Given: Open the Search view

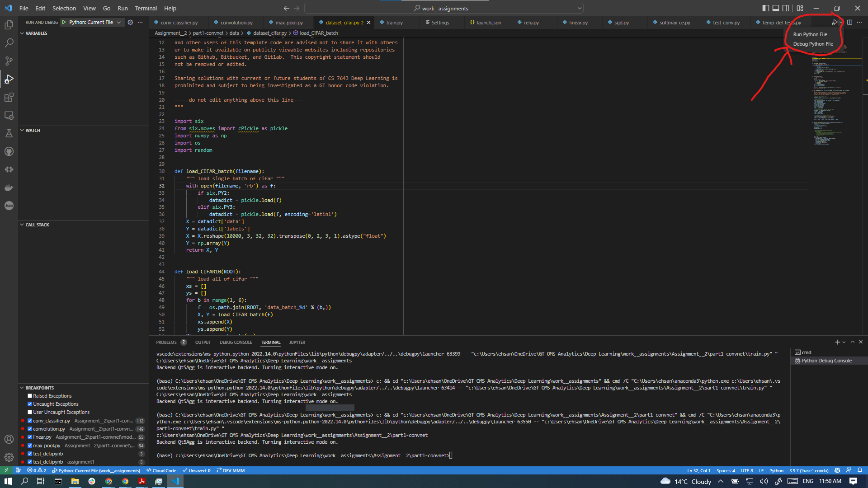Looking at the screenshot, I should click(x=9, y=43).
